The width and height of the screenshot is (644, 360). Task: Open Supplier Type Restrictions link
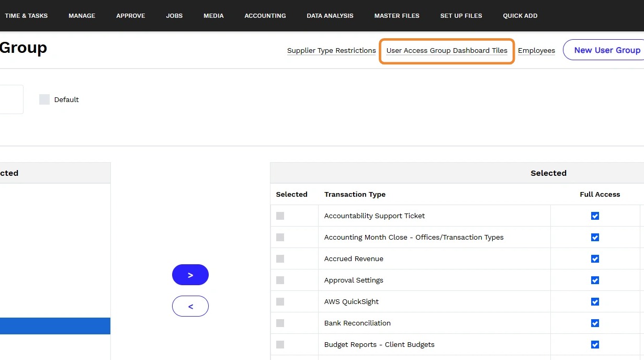pyautogui.click(x=332, y=51)
